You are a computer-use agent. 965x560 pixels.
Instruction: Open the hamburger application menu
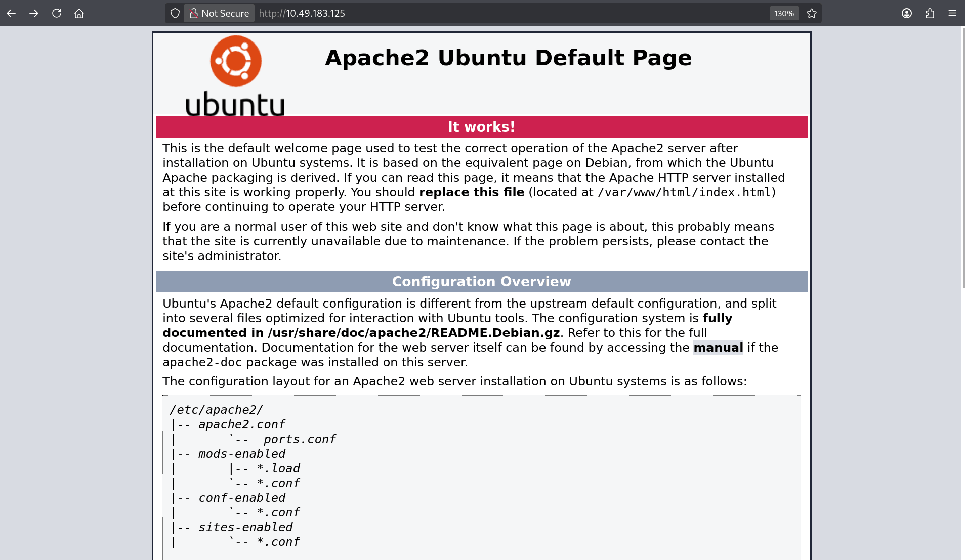tap(952, 13)
